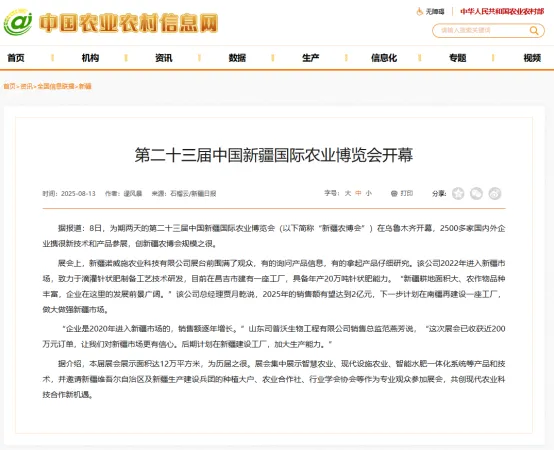Select medium font size 中
The image size is (554, 450).
358,193
